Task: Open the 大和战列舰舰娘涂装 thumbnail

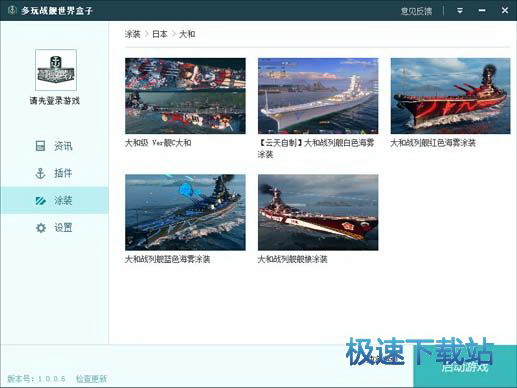Action: [x=318, y=212]
